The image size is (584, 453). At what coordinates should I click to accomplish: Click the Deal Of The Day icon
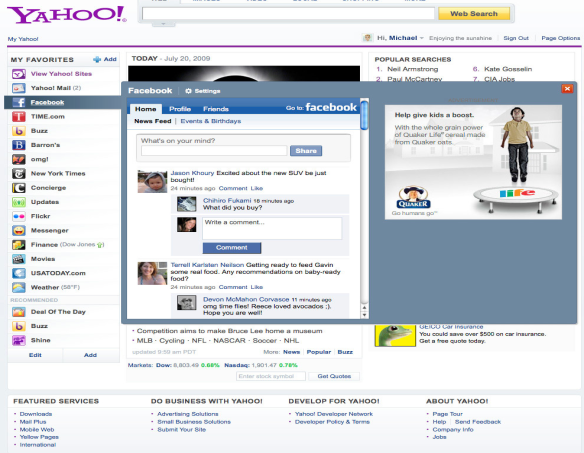(19, 312)
